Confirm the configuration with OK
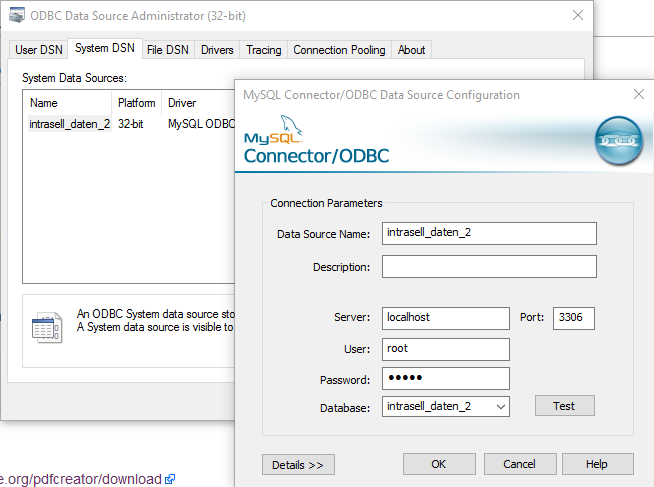654x487 pixels. 439,464
